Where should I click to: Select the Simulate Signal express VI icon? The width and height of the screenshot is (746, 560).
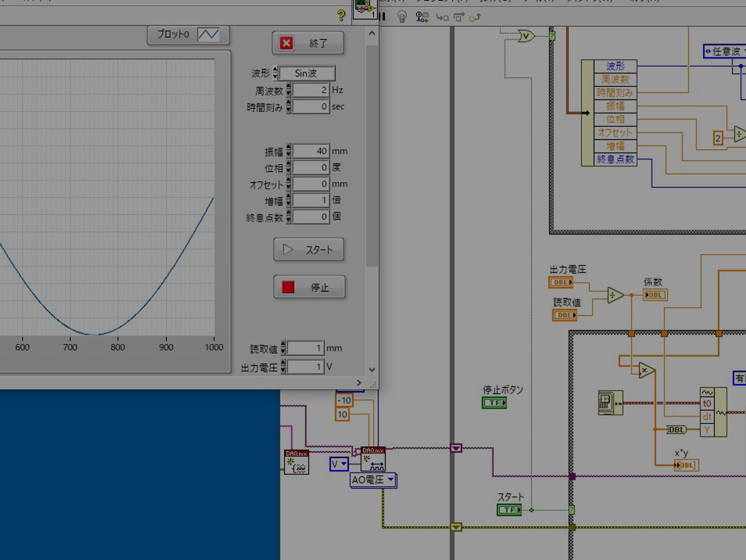[x=610, y=403]
